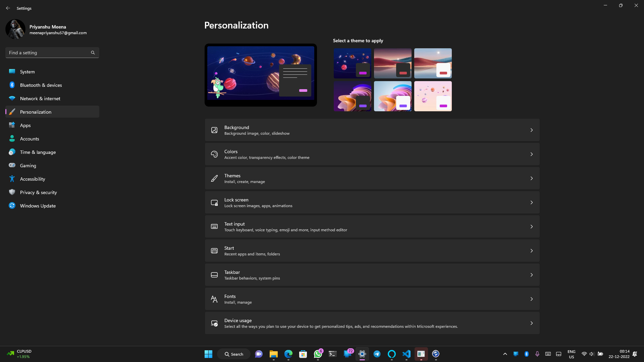Expand the Start settings row chevron
This screenshot has height=362, width=644.
pyautogui.click(x=532, y=250)
